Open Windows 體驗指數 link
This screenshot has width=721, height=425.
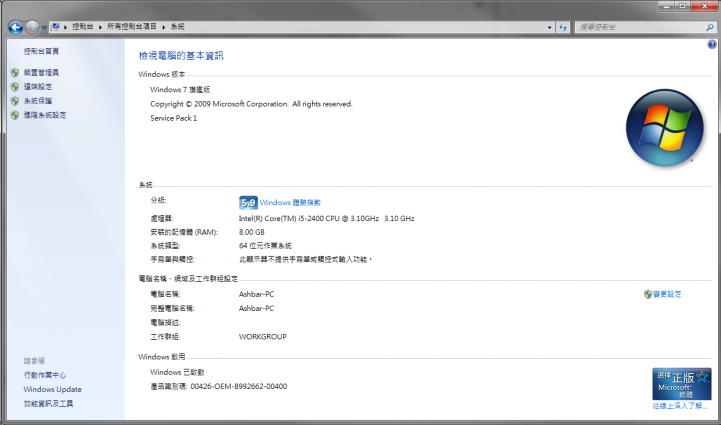[x=290, y=202]
